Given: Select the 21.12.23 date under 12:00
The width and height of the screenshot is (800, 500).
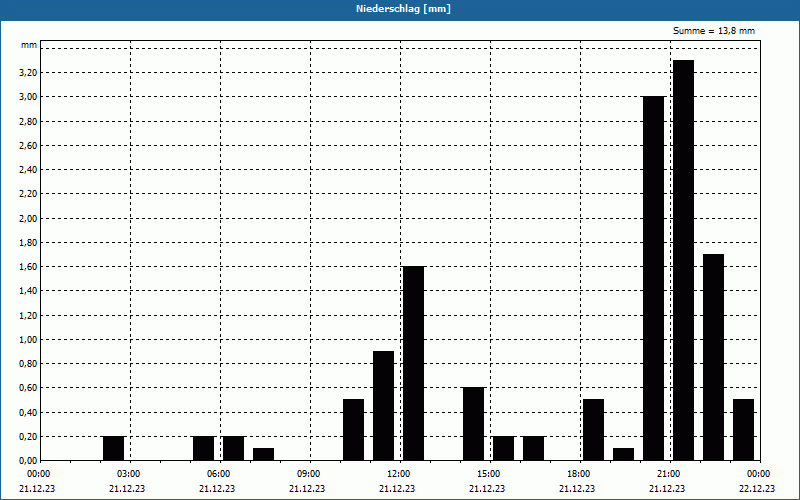Looking at the screenshot, I should click(x=397, y=489).
